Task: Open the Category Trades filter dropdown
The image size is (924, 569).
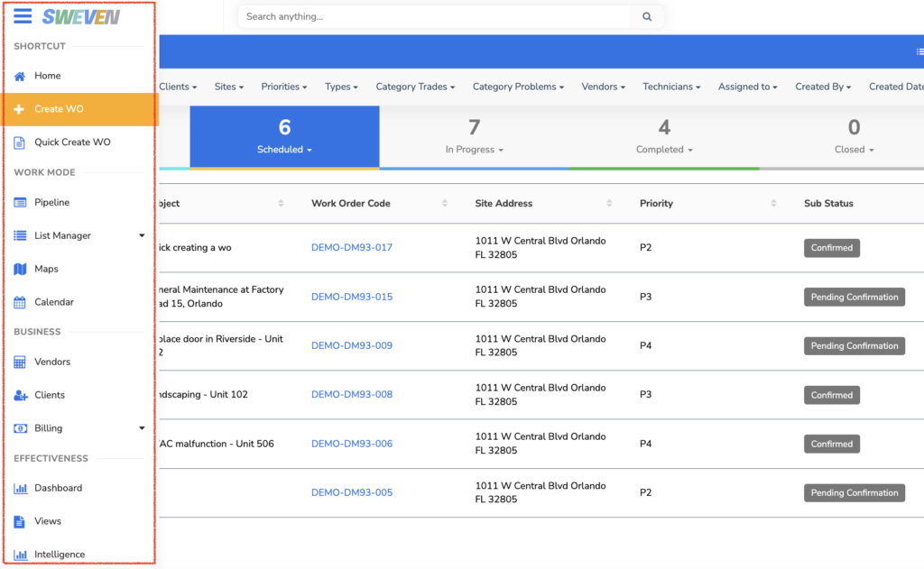Action: coord(415,87)
